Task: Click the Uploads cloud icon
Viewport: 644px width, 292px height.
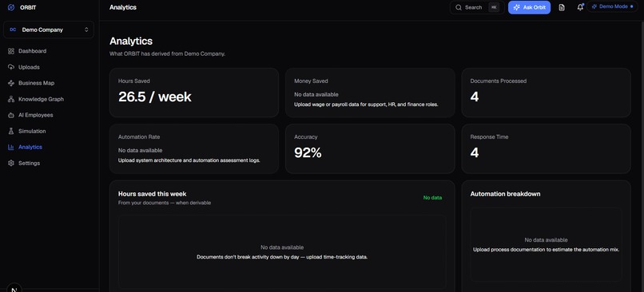Action: click(x=11, y=67)
